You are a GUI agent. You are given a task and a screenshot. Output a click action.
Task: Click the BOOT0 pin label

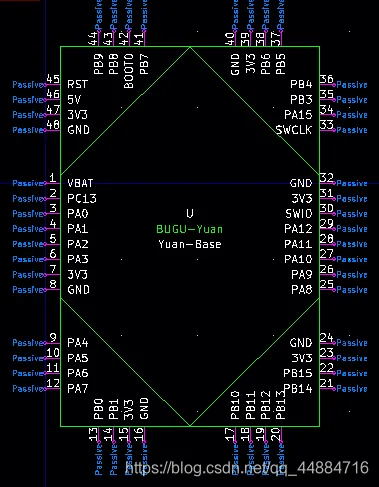click(x=129, y=71)
